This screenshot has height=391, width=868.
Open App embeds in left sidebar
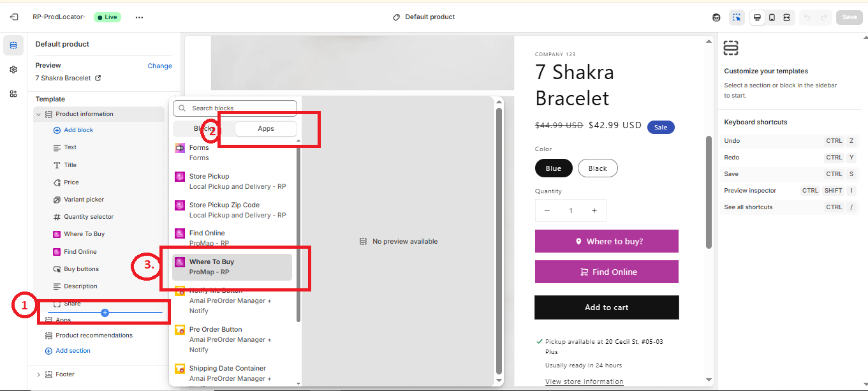pyautogui.click(x=13, y=94)
